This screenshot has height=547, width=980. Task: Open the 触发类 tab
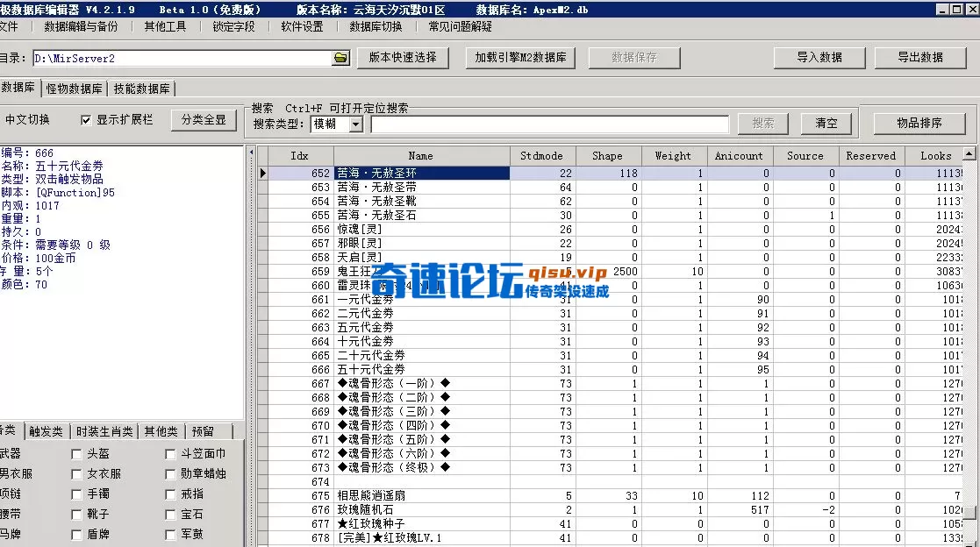coord(47,430)
